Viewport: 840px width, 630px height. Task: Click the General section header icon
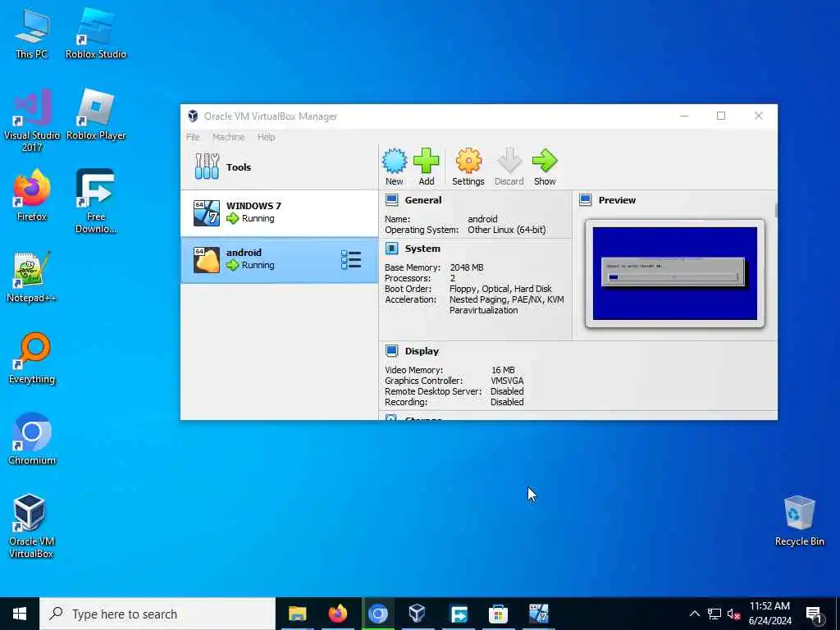(391, 200)
